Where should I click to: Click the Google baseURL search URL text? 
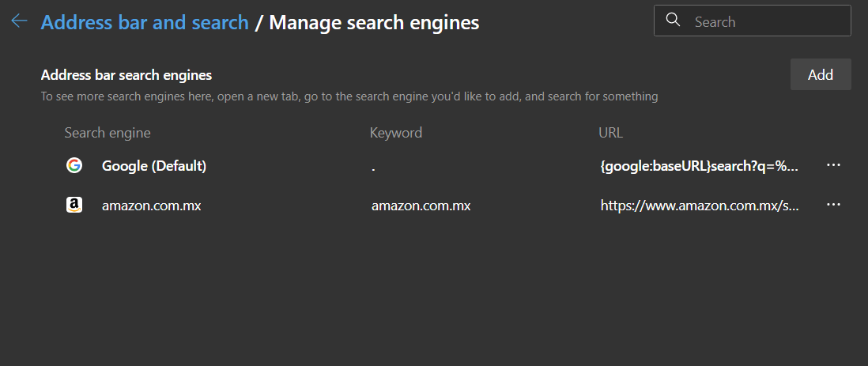coord(700,166)
